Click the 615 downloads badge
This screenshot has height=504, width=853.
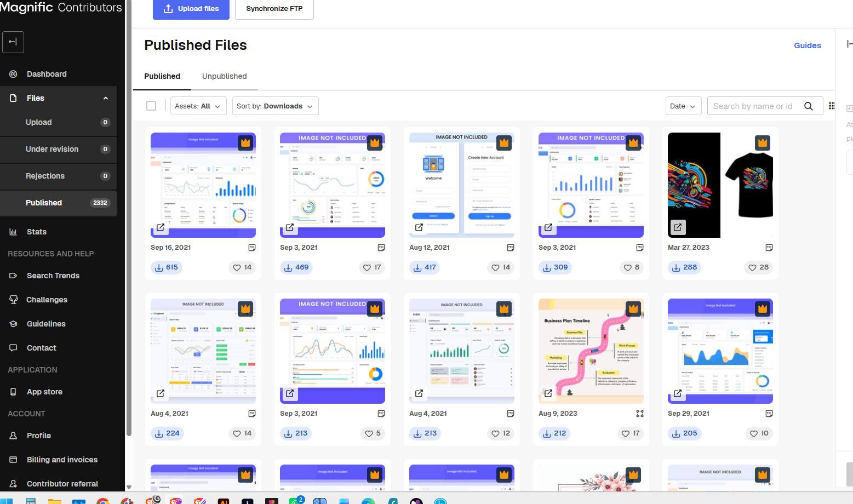[167, 267]
